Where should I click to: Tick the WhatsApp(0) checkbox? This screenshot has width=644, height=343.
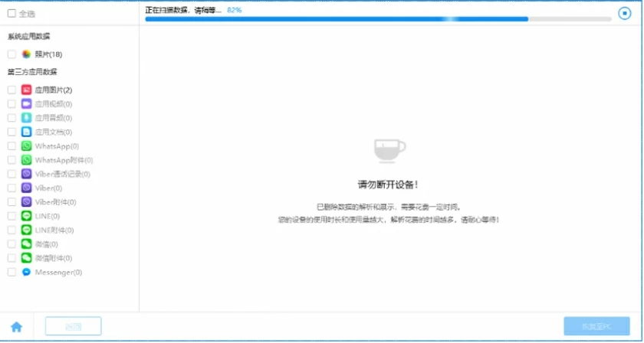11,145
